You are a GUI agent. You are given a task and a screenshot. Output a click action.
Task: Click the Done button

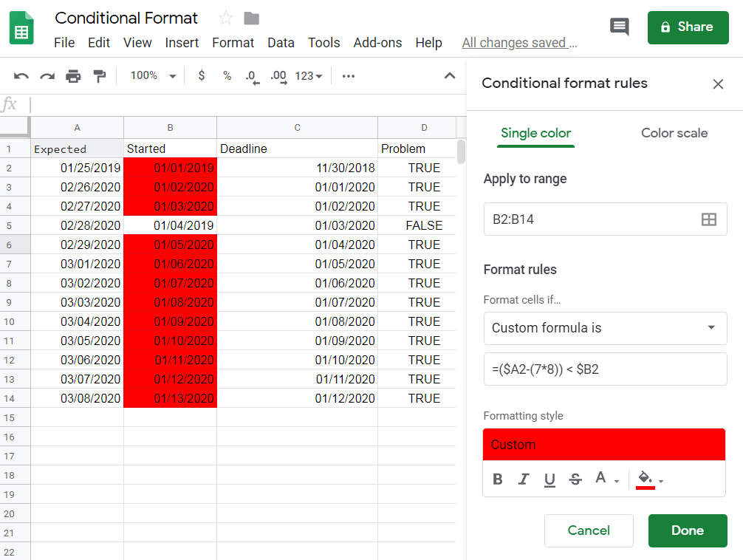[687, 530]
